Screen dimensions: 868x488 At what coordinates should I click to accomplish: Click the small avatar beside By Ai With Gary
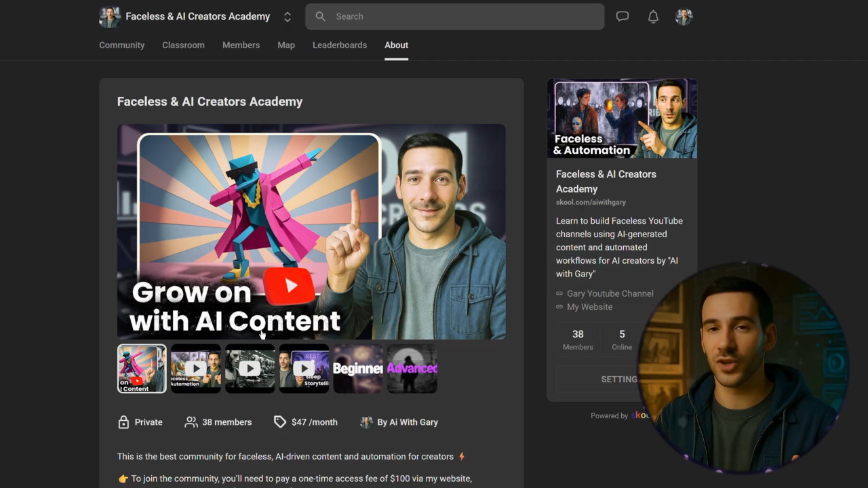(366, 422)
